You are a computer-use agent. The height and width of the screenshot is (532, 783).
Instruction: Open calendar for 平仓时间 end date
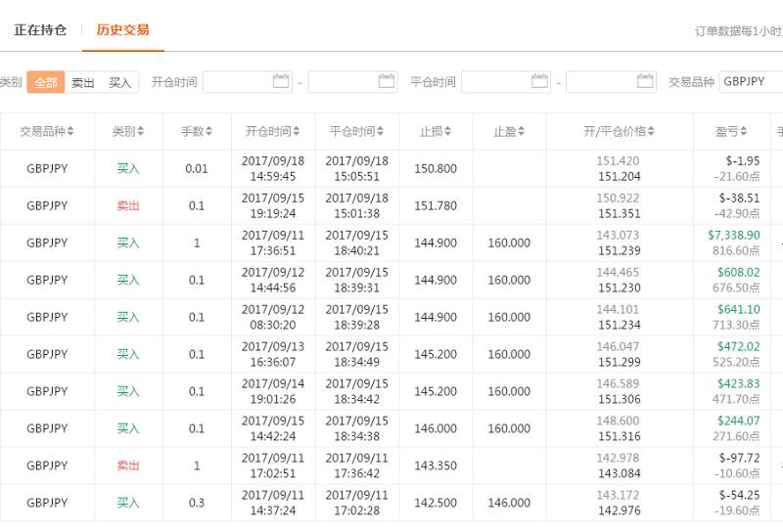pos(645,81)
